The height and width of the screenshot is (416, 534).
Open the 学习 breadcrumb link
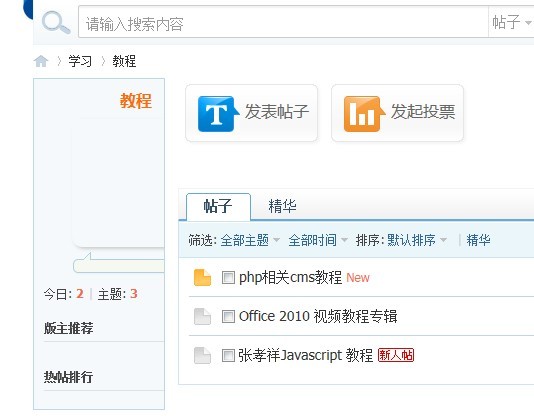[x=80, y=61]
